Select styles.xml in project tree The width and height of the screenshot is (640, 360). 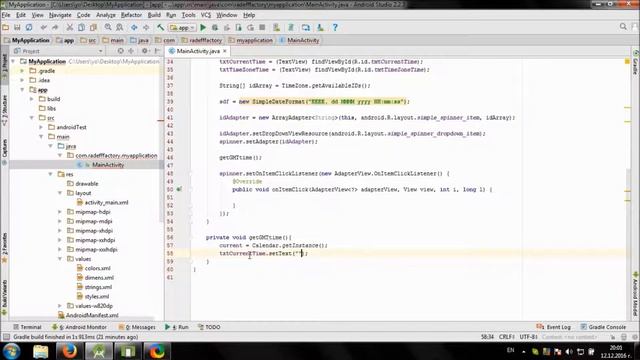tap(97, 296)
